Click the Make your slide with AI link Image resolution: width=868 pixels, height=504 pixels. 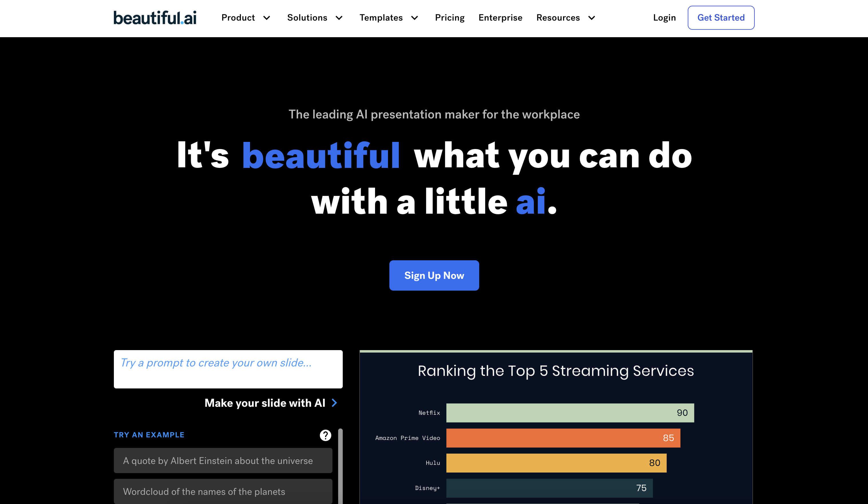point(265,403)
